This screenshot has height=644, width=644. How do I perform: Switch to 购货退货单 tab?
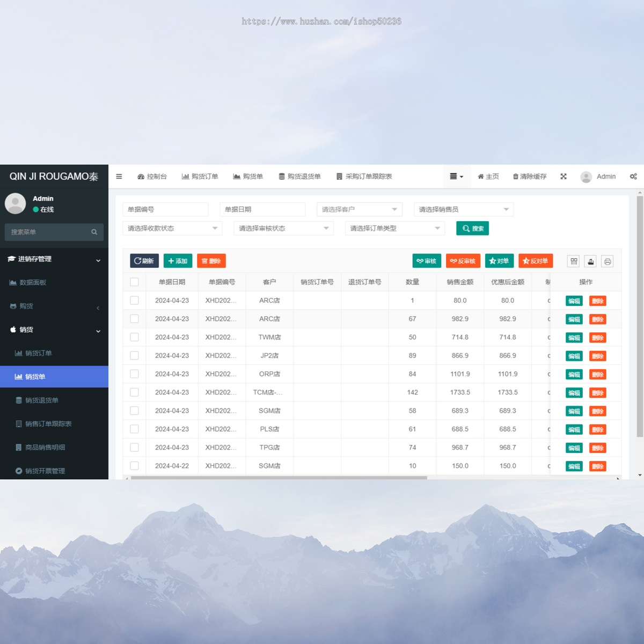pos(299,177)
